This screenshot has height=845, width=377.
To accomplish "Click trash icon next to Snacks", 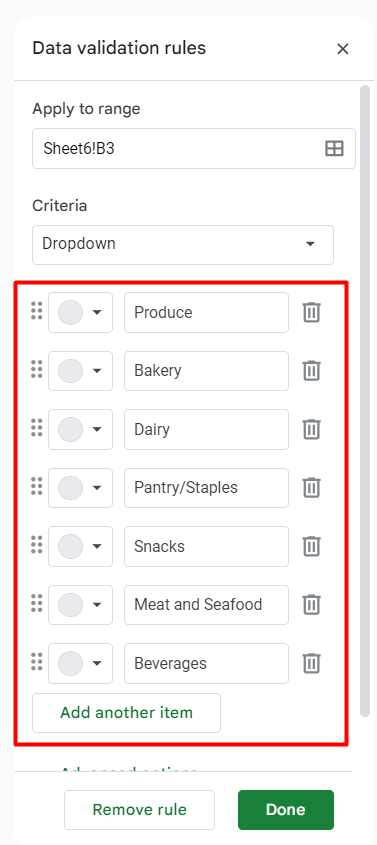I will click(x=311, y=546).
